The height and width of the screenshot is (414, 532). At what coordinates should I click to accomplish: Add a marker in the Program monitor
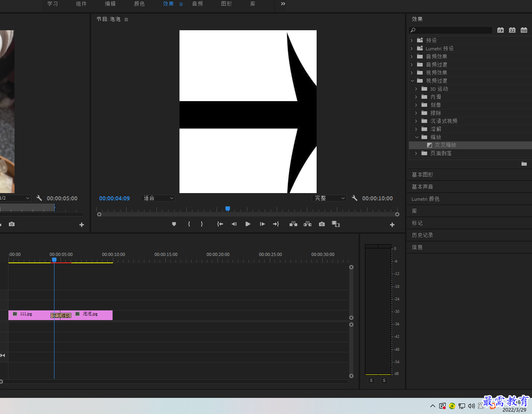(x=174, y=224)
